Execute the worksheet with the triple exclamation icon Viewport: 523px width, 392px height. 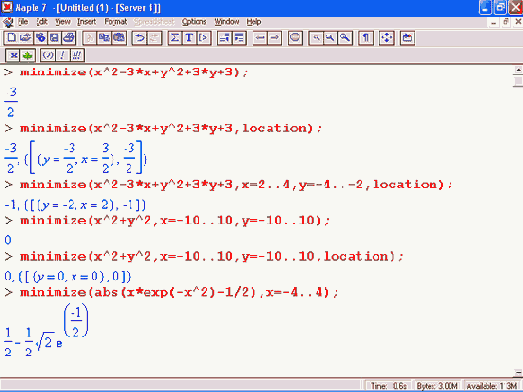(77, 55)
